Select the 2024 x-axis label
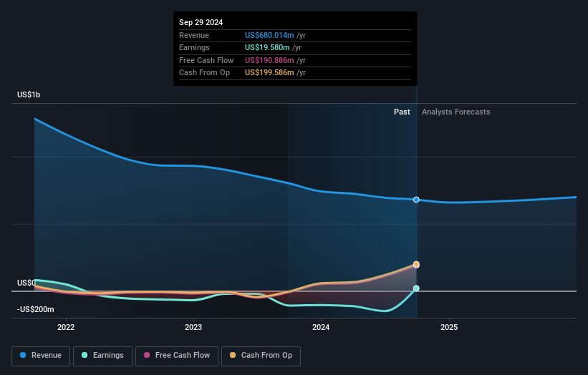588x375 pixels. (321, 327)
